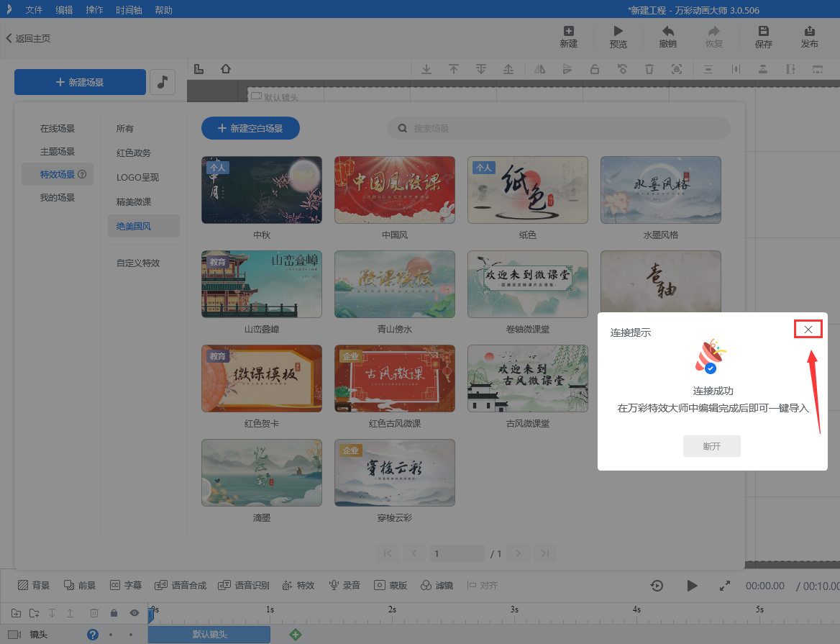Click the flip horizontal icon
This screenshot has height=644, width=840.
pyautogui.click(x=539, y=69)
